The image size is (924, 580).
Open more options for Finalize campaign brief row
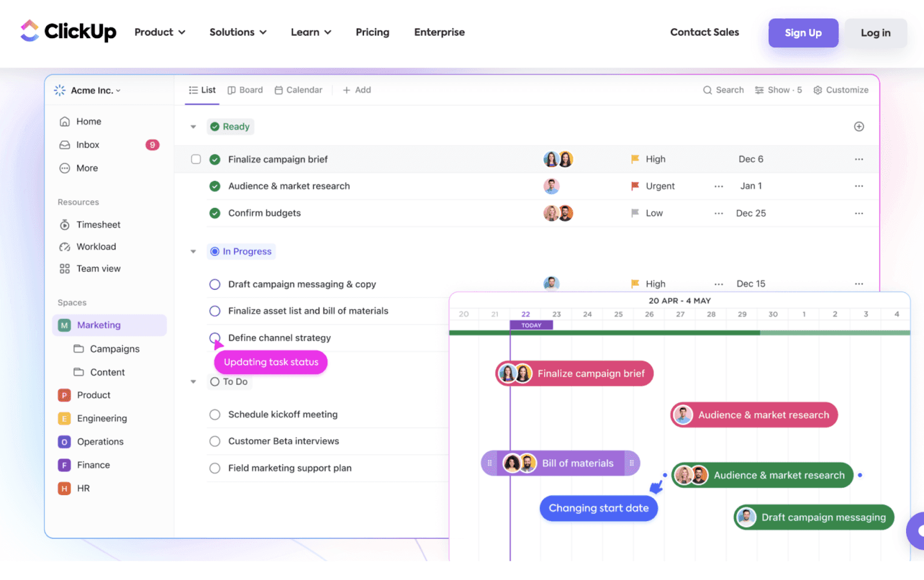pyautogui.click(x=859, y=159)
